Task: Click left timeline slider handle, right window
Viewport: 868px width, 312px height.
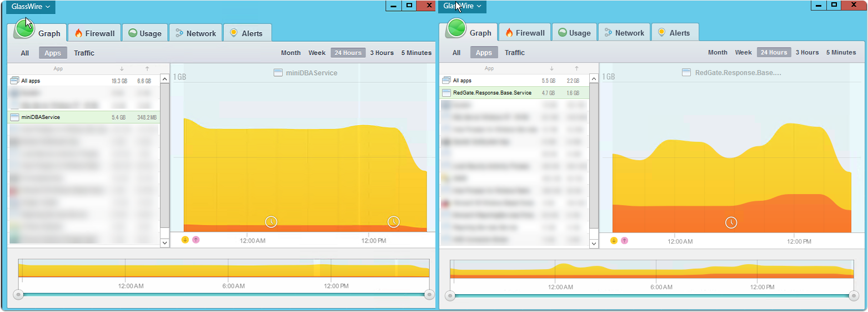Action: click(450, 295)
